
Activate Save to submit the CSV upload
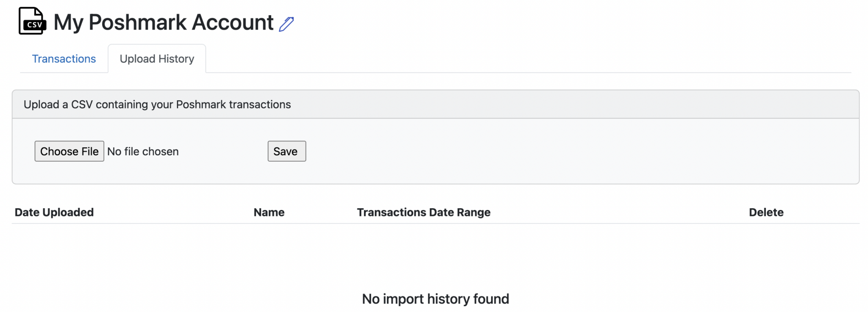tap(287, 151)
